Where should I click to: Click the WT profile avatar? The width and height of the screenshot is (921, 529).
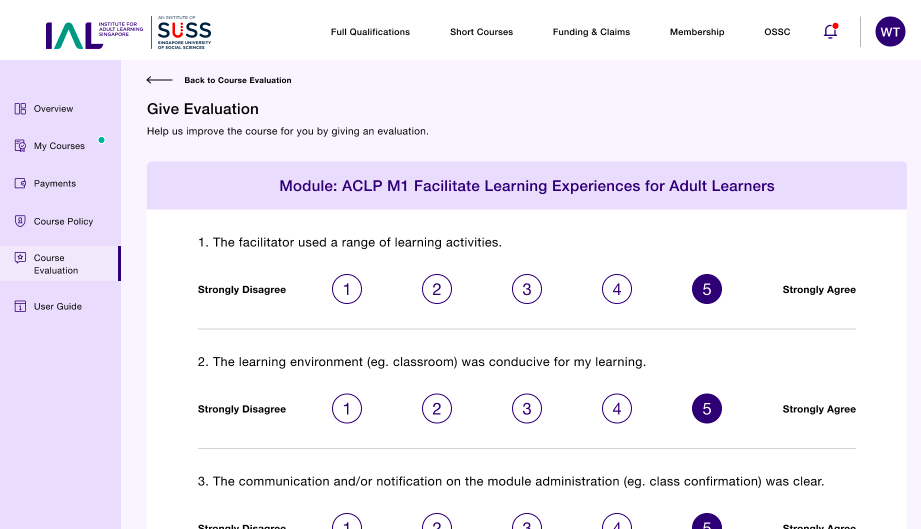(x=890, y=32)
